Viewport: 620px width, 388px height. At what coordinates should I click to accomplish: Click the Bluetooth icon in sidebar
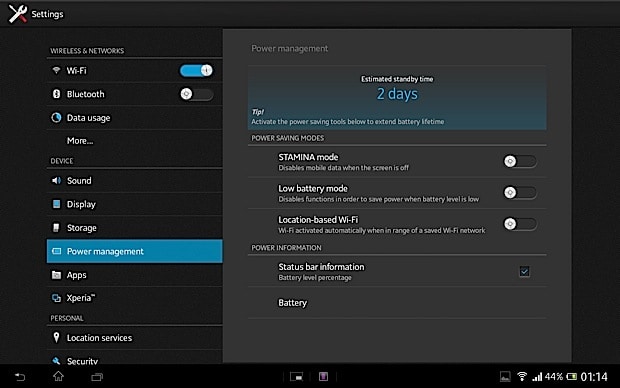point(56,94)
